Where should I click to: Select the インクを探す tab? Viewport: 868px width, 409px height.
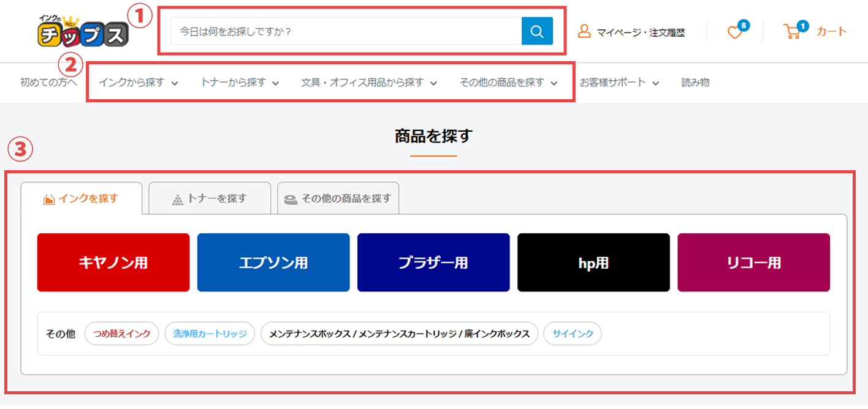pos(82,198)
